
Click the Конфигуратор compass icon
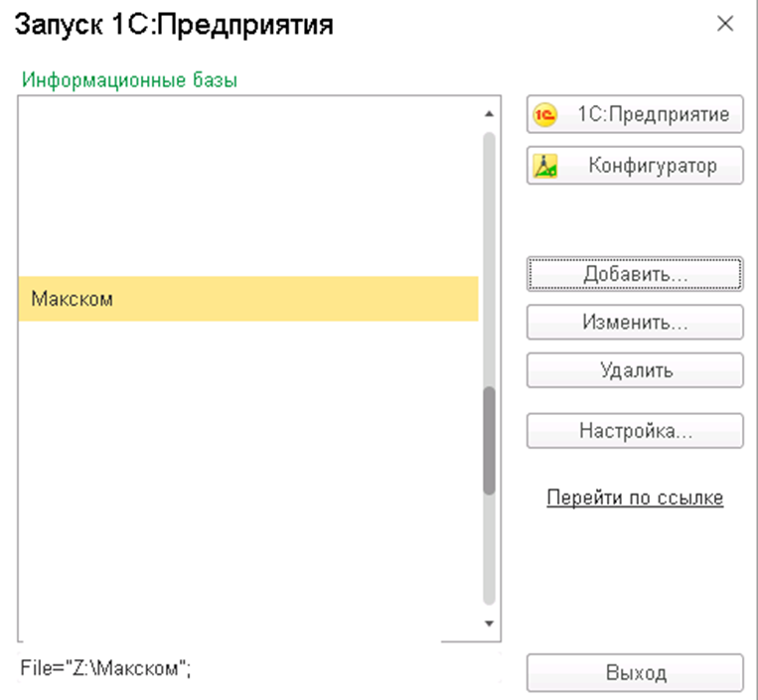[545, 166]
